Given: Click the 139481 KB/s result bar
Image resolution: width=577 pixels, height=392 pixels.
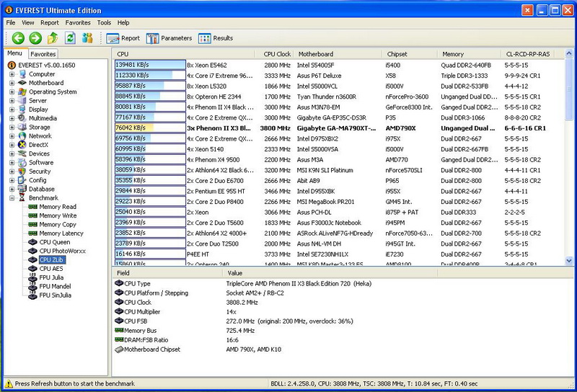Looking at the screenshot, I should point(150,65).
